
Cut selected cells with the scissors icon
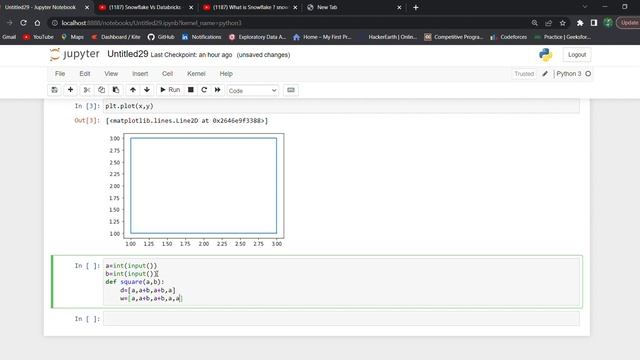pyautogui.click(x=87, y=90)
